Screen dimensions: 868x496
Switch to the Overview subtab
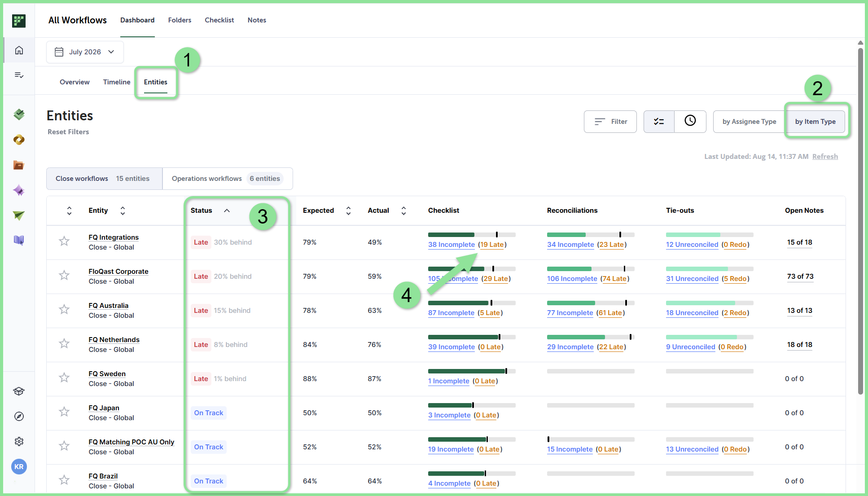coord(75,82)
